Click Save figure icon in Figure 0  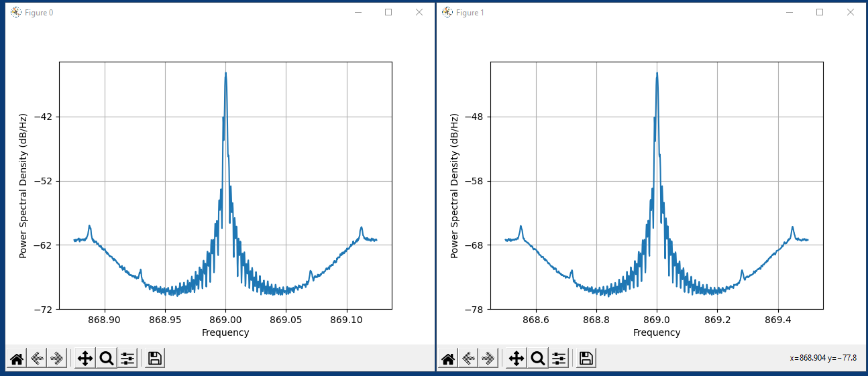click(x=155, y=359)
